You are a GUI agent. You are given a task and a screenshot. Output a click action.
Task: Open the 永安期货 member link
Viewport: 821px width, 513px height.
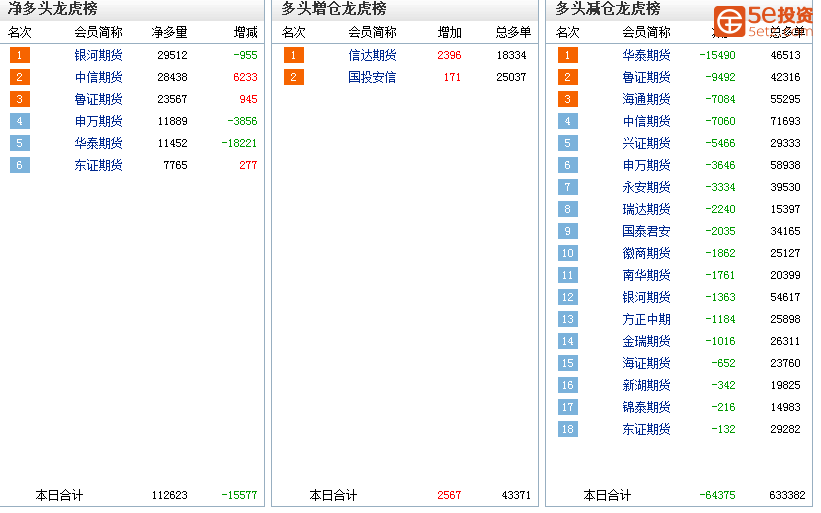coord(646,187)
